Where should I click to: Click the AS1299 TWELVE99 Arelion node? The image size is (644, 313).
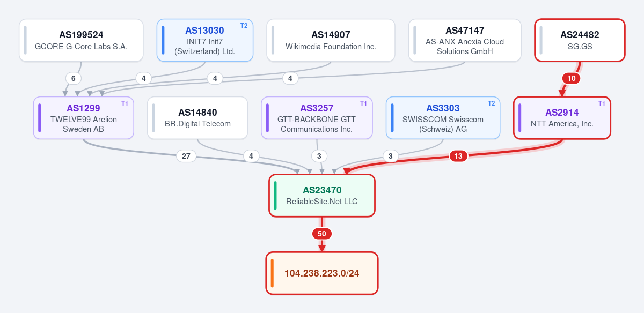click(x=83, y=118)
